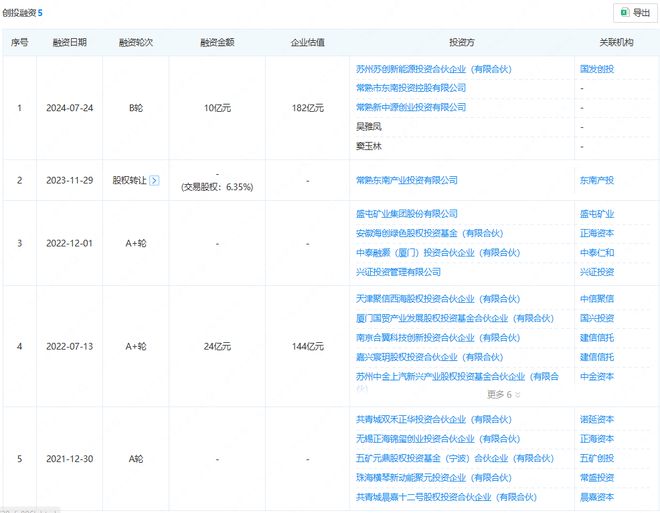Select the date 2022-12-01 cell
This screenshot has height=513, width=660.
pyautogui.click(x=69, y=243)
